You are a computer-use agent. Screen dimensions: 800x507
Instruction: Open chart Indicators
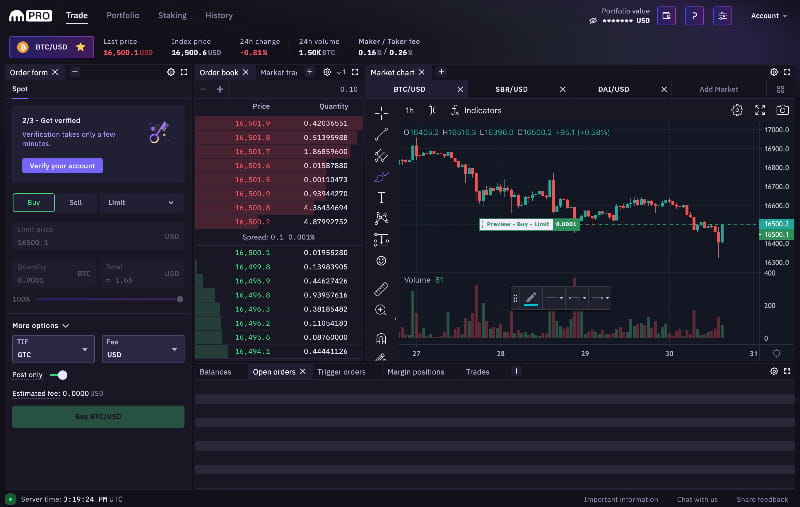476,110
